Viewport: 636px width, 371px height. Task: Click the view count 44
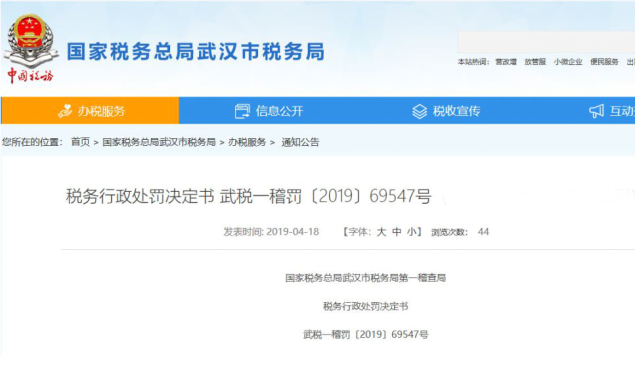coord(483,232)
